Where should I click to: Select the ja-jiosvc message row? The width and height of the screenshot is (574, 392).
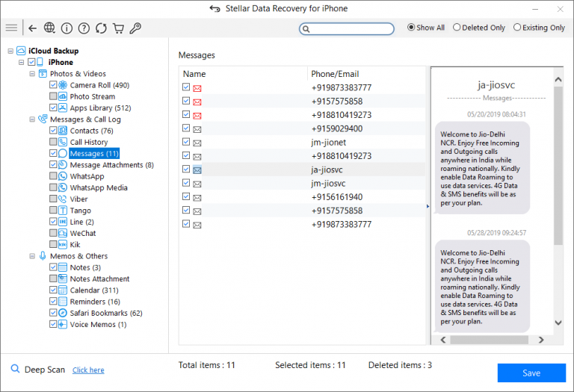click(303, 169)
